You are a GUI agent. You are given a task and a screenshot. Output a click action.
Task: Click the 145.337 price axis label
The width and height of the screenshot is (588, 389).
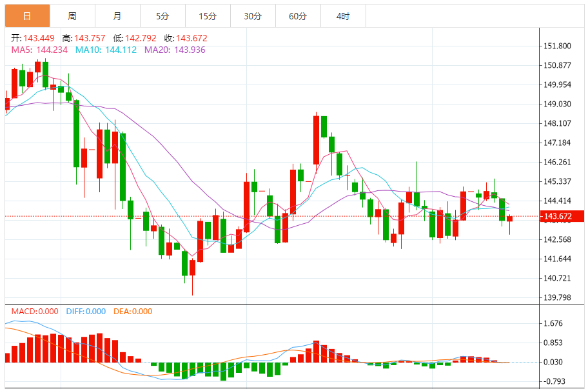pos(557,181)
